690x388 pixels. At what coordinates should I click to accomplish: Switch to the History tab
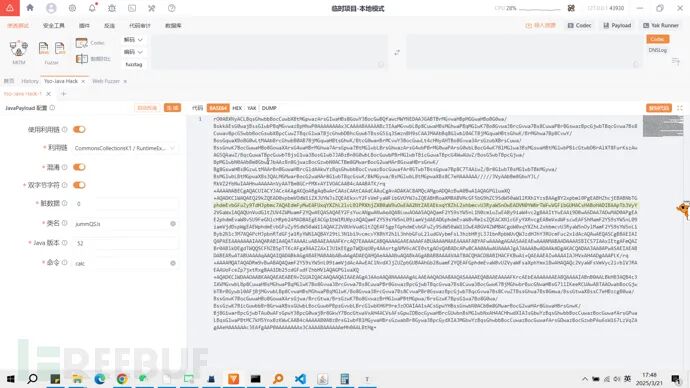tap(30, 81)
